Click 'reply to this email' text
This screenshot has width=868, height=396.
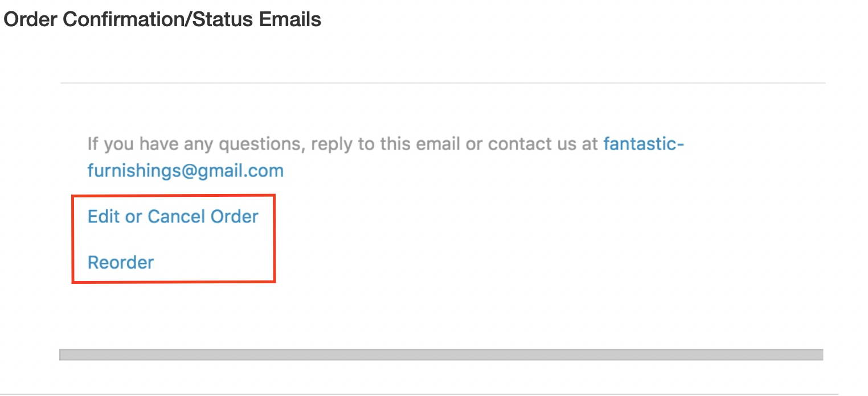[386, 144]
